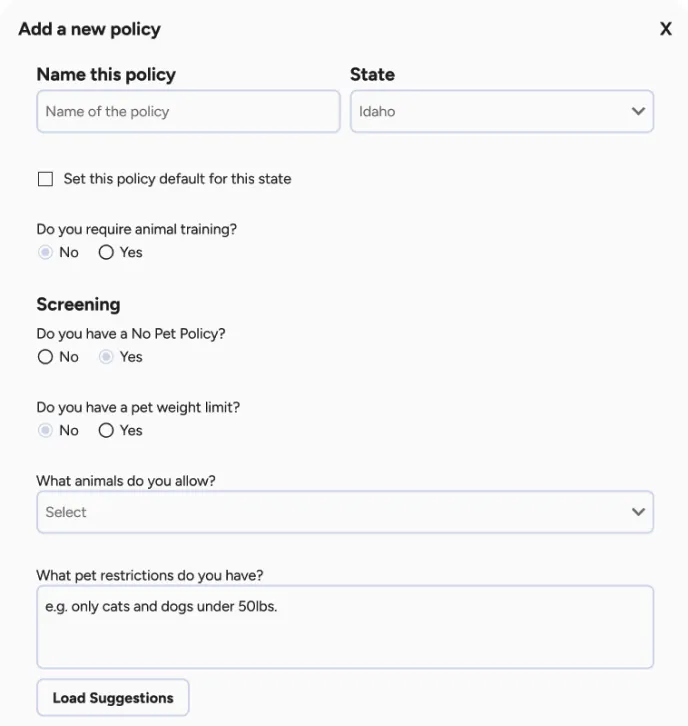The width and height of the screenshot is (688, 726).
Task: Choose Yes for No Pet Policy
Action: point(106,357)
